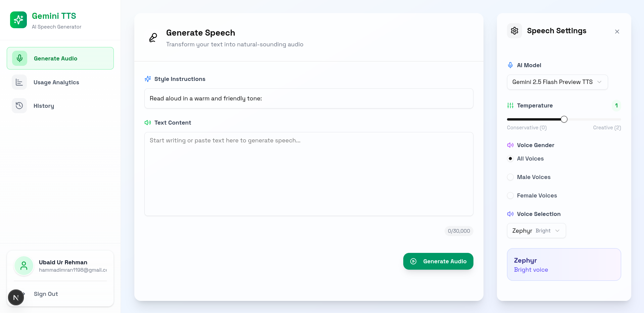Screen dimensions: 644x313
Task: Click the microphone pen icon beside Generate Speech
Action: pos(153,38)
